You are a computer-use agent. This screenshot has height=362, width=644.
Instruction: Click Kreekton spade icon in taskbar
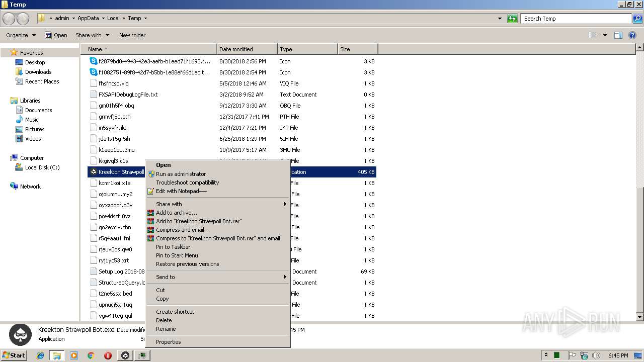125,355
